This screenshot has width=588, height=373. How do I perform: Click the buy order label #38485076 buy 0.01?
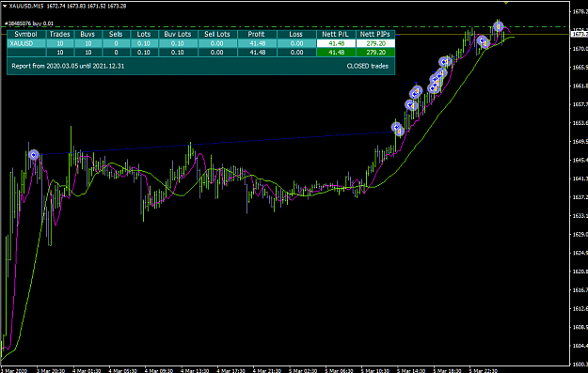[x=29, y=23]
